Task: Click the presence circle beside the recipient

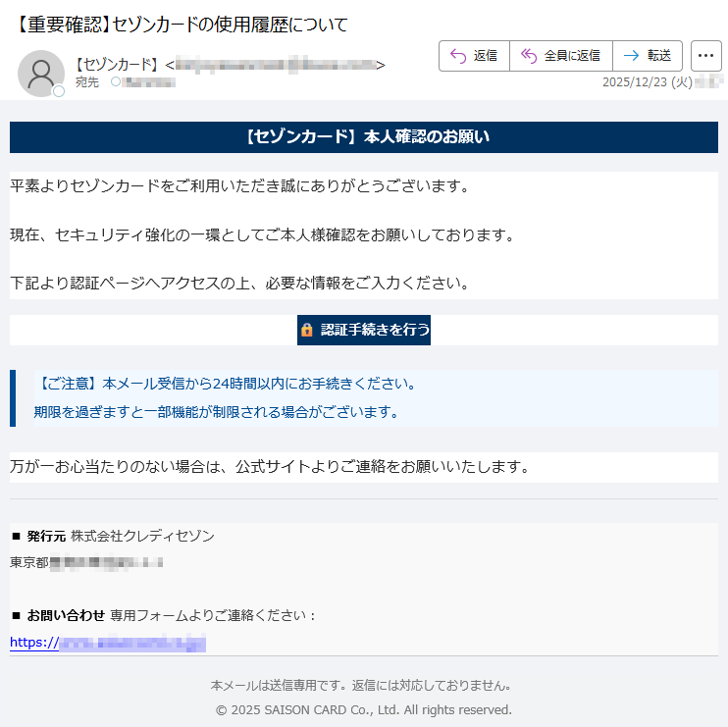Action: [115, 82]
